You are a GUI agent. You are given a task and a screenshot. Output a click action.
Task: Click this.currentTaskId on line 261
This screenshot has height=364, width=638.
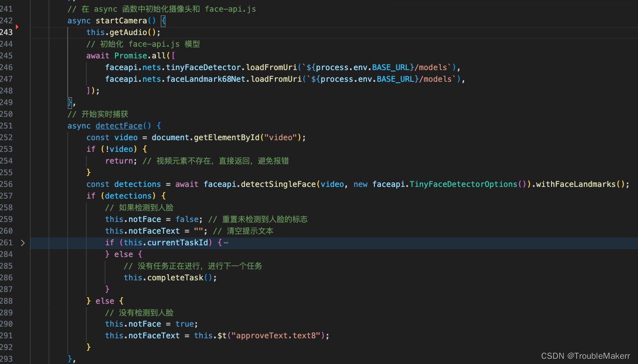click(165, 243)
